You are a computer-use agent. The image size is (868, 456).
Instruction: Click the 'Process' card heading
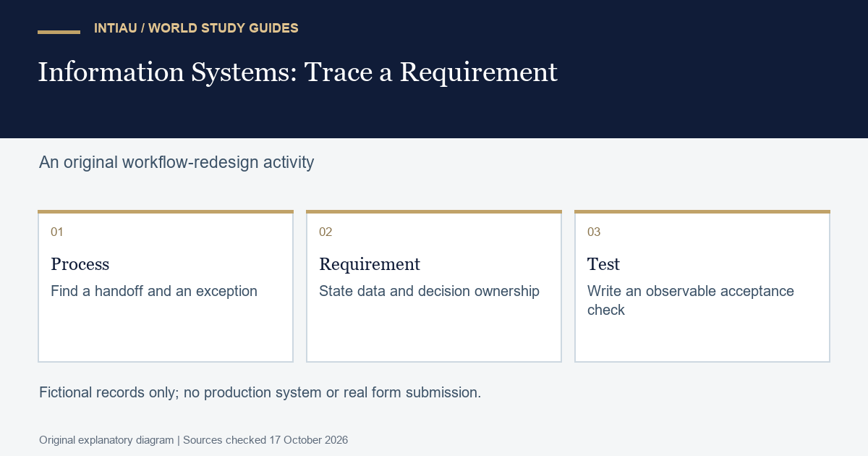80,264
